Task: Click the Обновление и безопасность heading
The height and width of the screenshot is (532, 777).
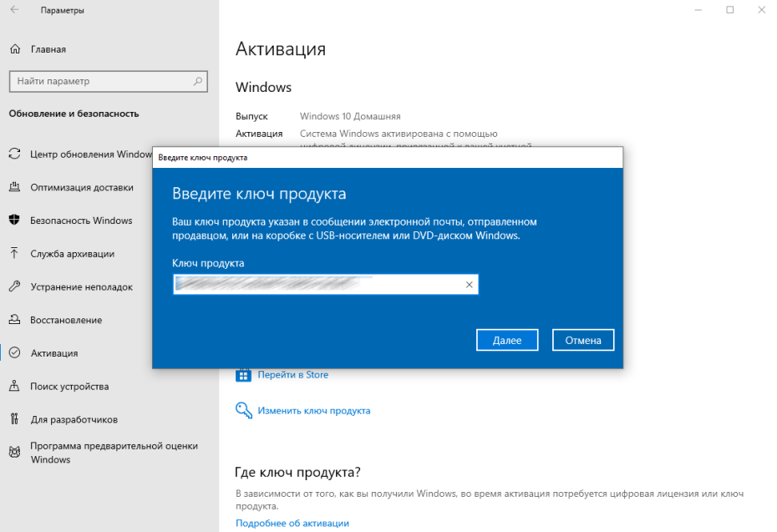Action: tap(74, 114)
